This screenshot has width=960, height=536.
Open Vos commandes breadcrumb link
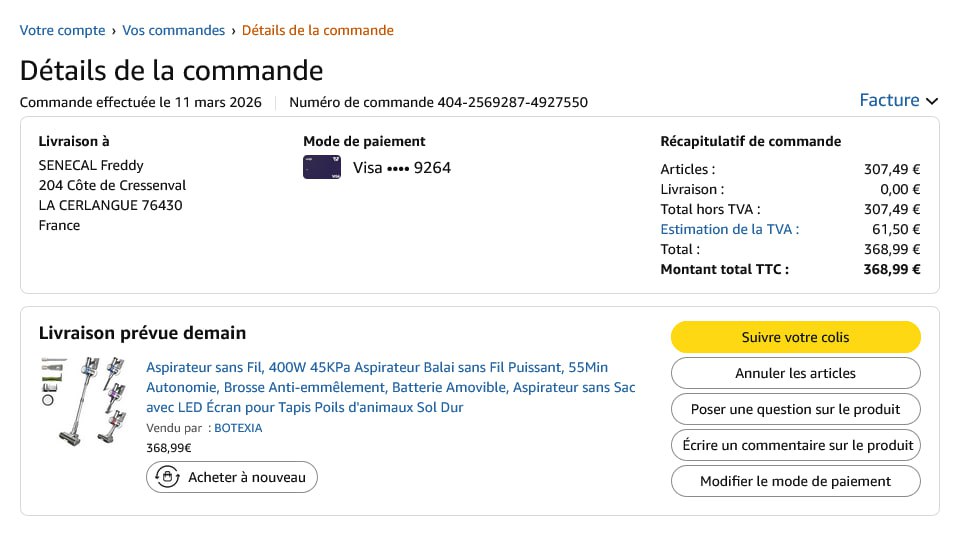tap(173, 30)
